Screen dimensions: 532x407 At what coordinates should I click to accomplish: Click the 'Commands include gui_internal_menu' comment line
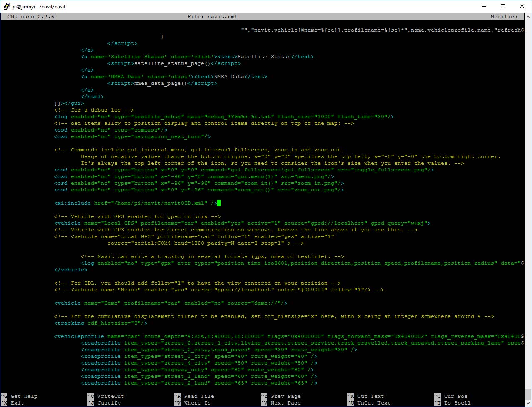click(199, 150)
